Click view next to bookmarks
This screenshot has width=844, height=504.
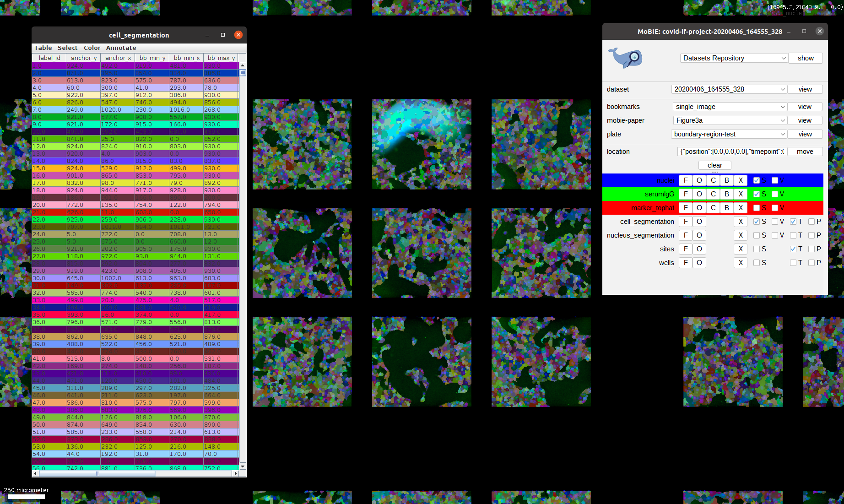805,107
